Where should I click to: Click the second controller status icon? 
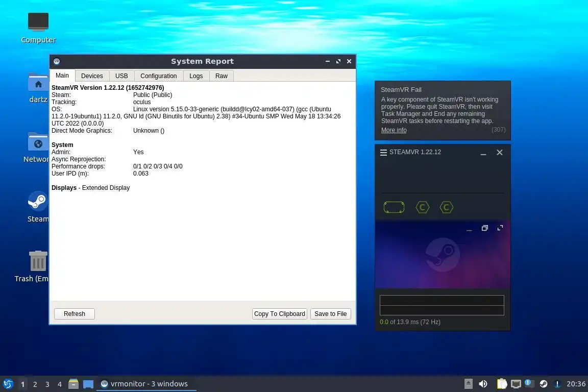pos(446,207)
